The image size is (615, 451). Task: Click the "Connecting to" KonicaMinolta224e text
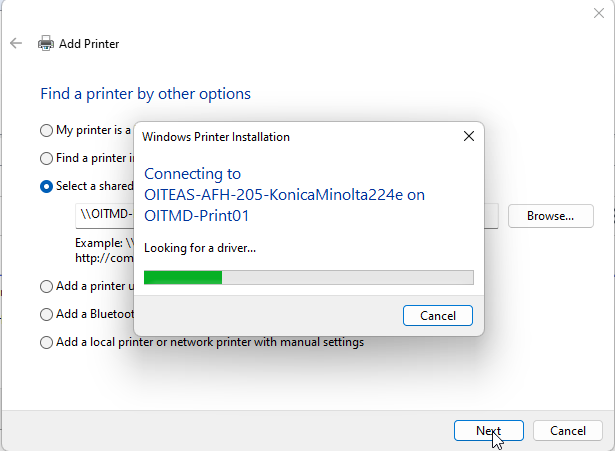pos(284,194)
